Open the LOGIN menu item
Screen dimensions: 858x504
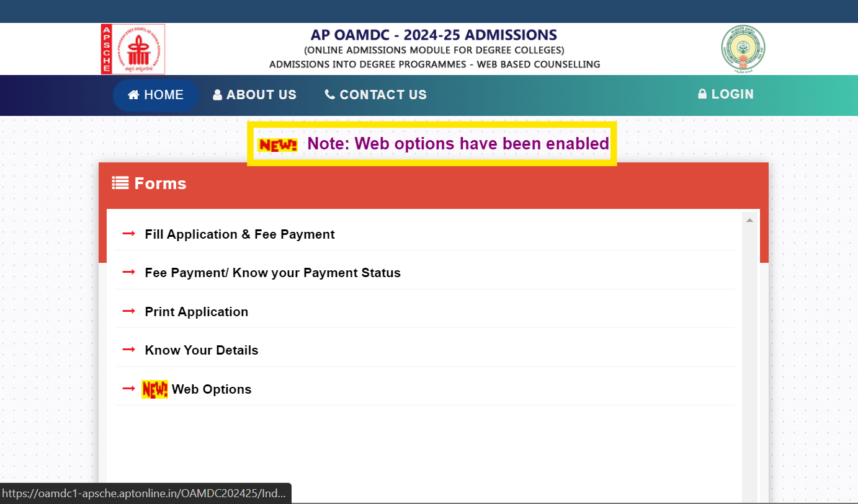[x=726, y=94]
